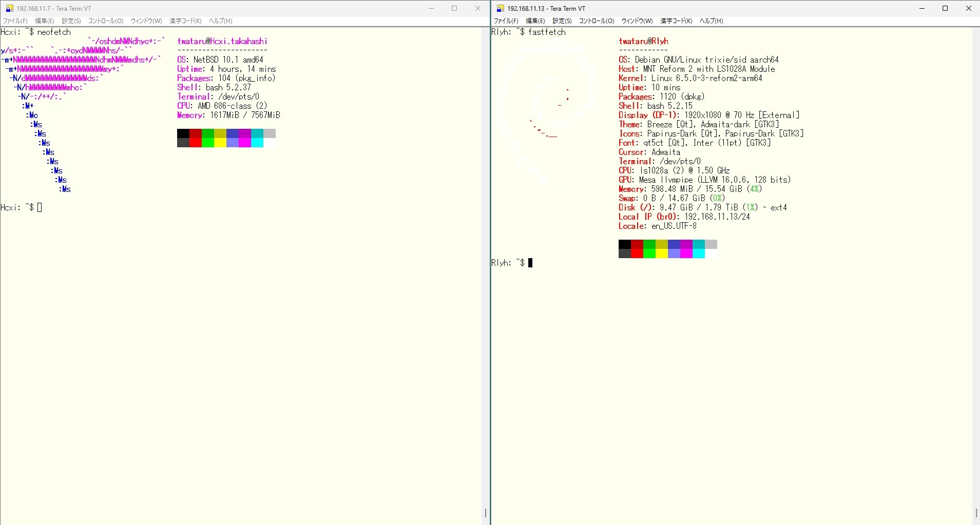Open ヘルプ(H) menu in 192.168.11.13 window
This screenshot has height=525, width=980.
pos(712,21)
